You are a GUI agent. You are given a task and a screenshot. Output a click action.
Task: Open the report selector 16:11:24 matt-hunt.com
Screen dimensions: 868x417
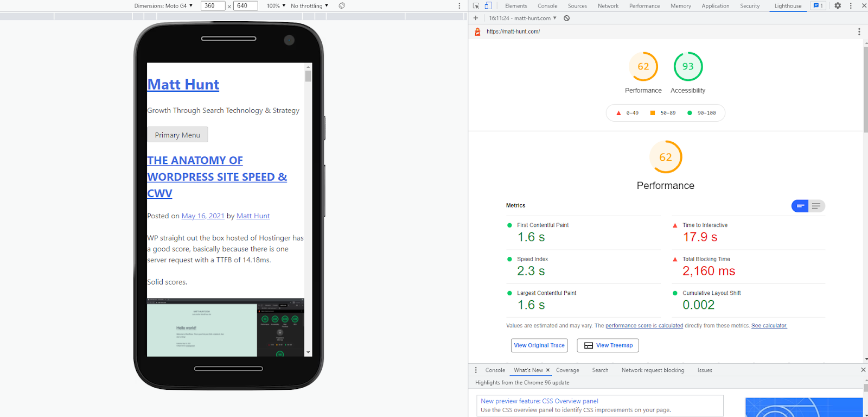[x=523, y=18]
